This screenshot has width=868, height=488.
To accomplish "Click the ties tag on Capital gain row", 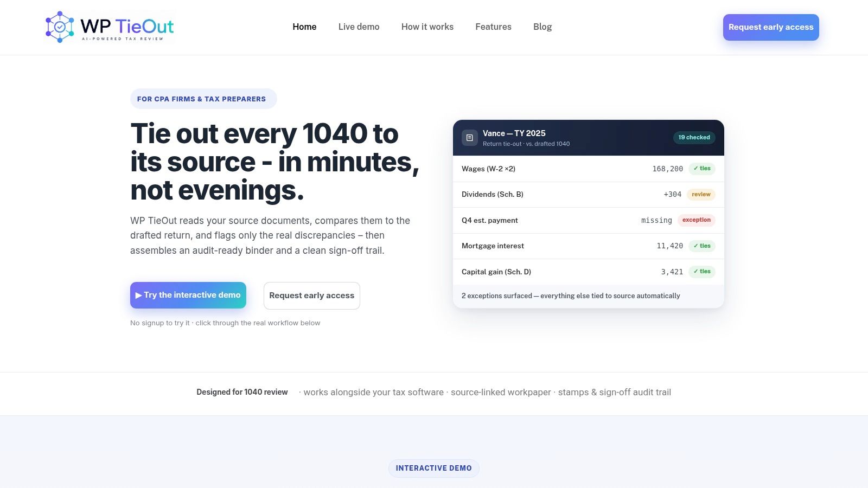I will pos(702,272).
